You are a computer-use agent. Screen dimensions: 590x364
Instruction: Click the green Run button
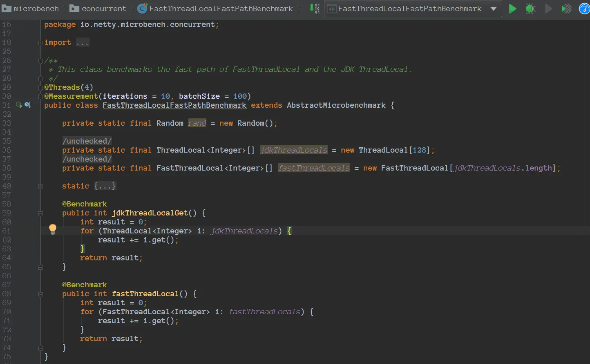tap(512, 8)
